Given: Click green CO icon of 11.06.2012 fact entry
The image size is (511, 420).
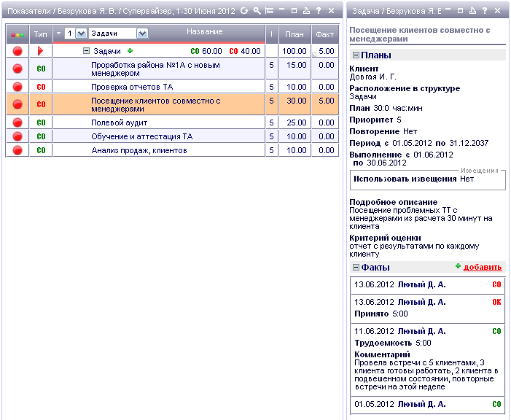Looking at the screenshot, I should pyautogui.click(x=496, y=331).
